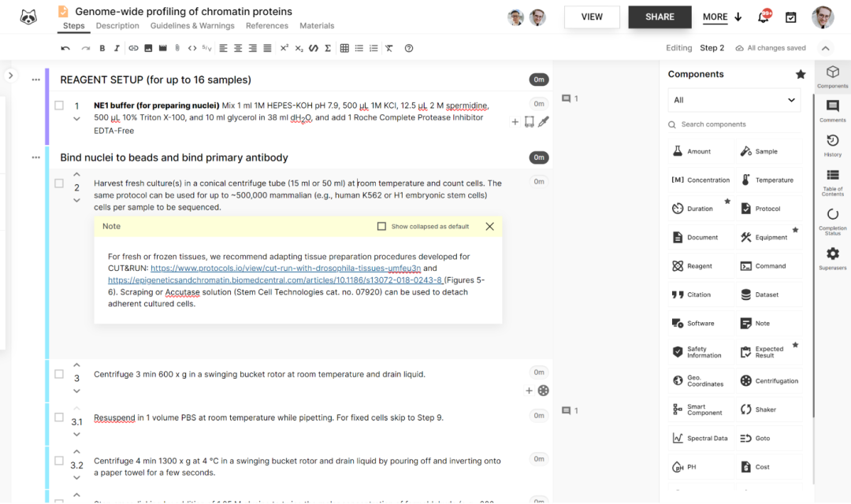Screen dimensions: 851x504
Task: Open the Guidelines & Warnings tab
Action: [x=193, y=25]
